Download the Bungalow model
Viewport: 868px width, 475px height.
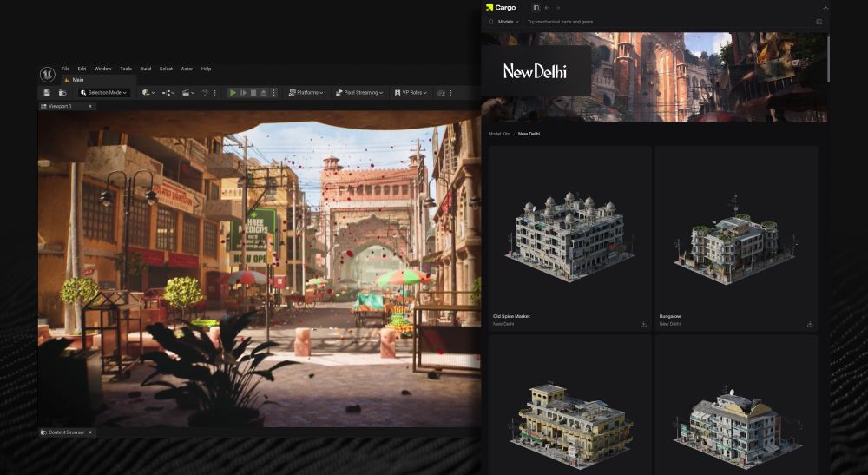pyautogui.click(x=809, y=324)
